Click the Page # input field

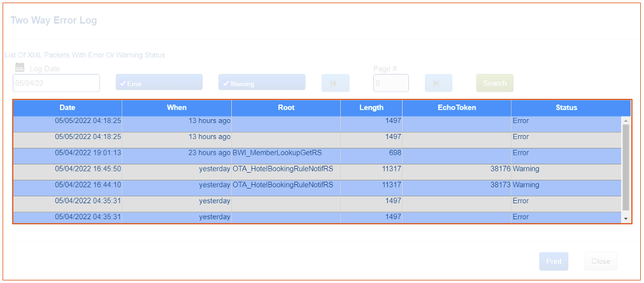pyautogui.click(x=390, y=83)
